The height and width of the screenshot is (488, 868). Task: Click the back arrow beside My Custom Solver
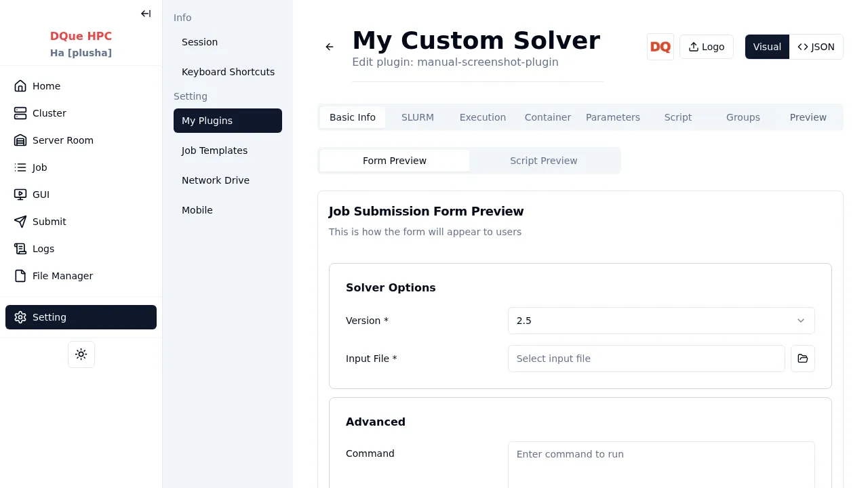[330, 47]
